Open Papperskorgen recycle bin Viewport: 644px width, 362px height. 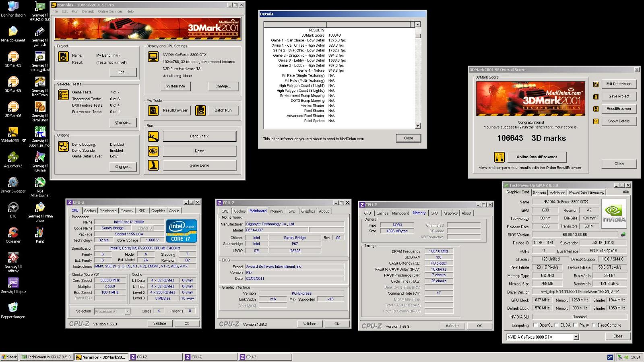tap(13, 310)
